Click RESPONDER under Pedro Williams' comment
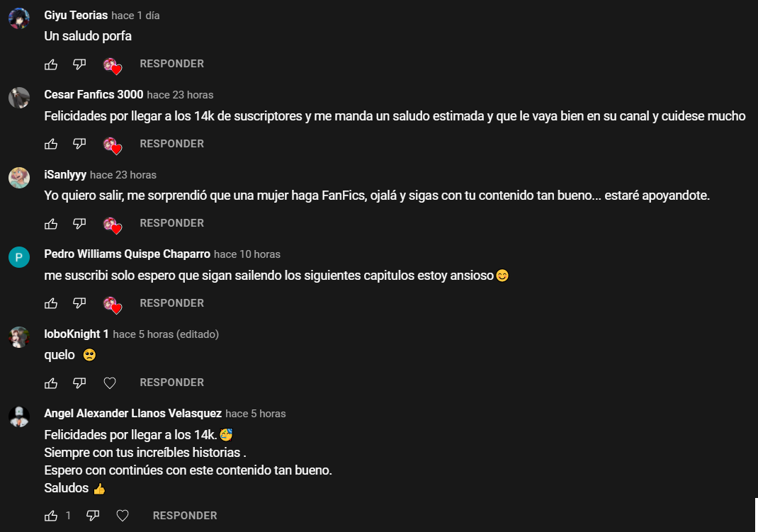Viewport: 758px width, 532px height. click(171, 303)
